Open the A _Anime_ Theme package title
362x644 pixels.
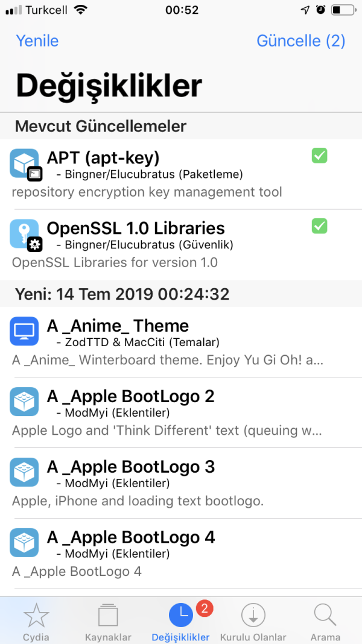[x=118, y=326]
